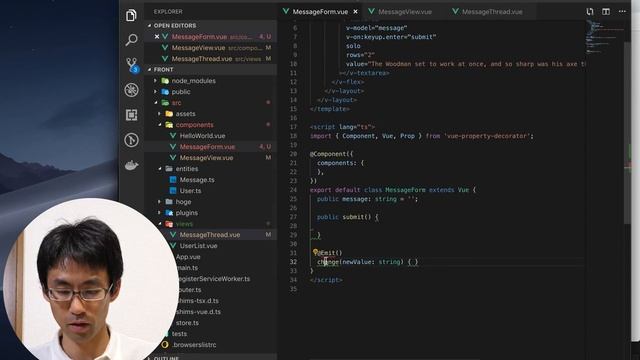Open MessageThread.vue from Open Editors list
640x360 pixels.
[210, 58]
